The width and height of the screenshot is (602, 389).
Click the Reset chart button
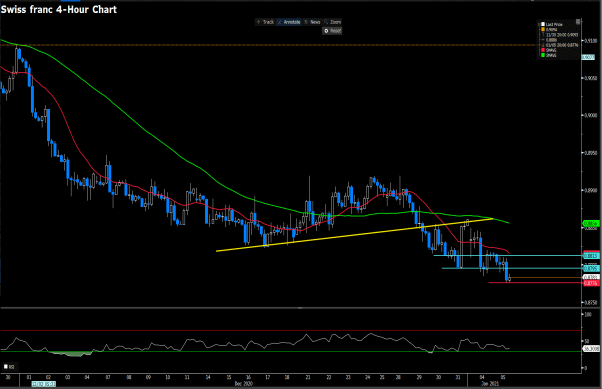coord(332,31)
